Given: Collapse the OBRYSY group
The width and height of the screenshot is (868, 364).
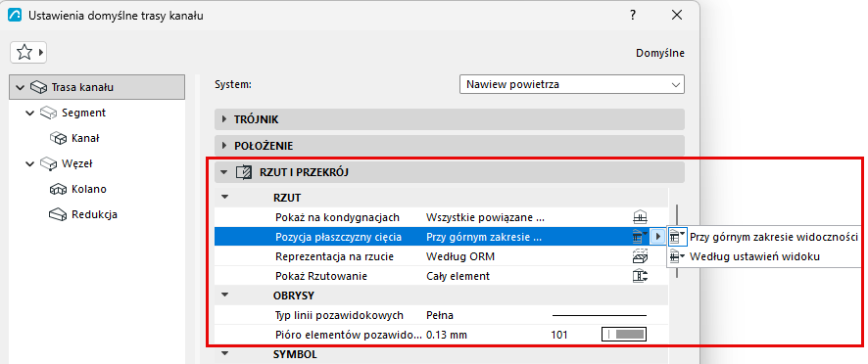Looking at the screenshot, I should [x=224, y=295].
